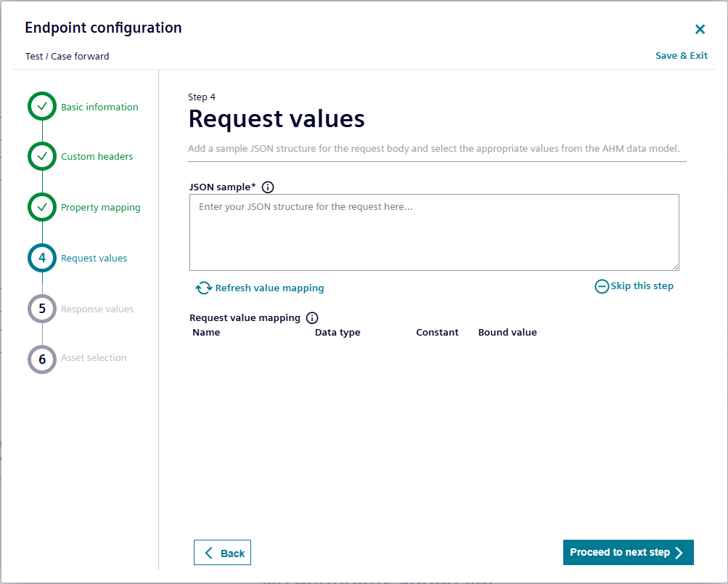The height and width of the screenshot is (584, 728).
Task: Skip this step using the minus-circle link
Action: click(634, 286)
